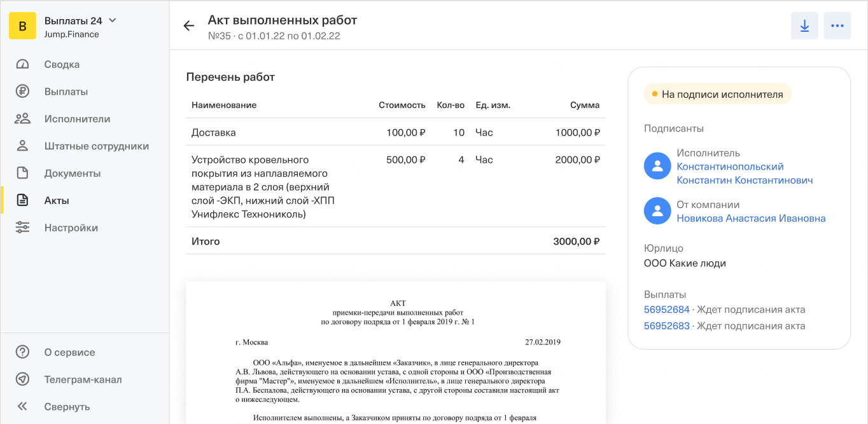Click the people icon beside Исполнители
This screenshot has height=424, width=868.
23,119
